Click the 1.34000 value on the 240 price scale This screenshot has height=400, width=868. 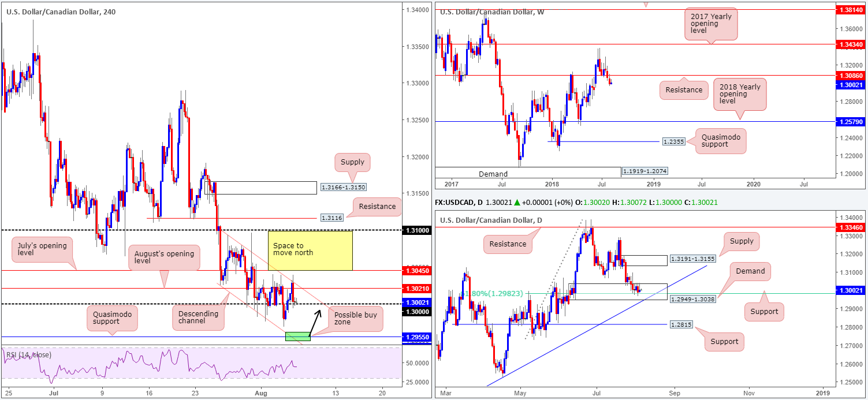coord(418,10)
